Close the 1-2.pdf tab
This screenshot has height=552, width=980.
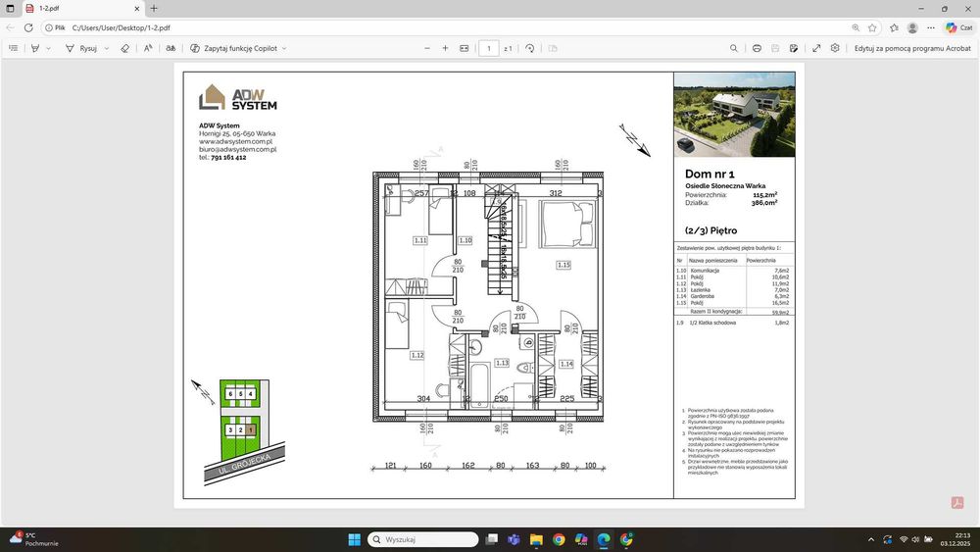[x=137, y=9]
